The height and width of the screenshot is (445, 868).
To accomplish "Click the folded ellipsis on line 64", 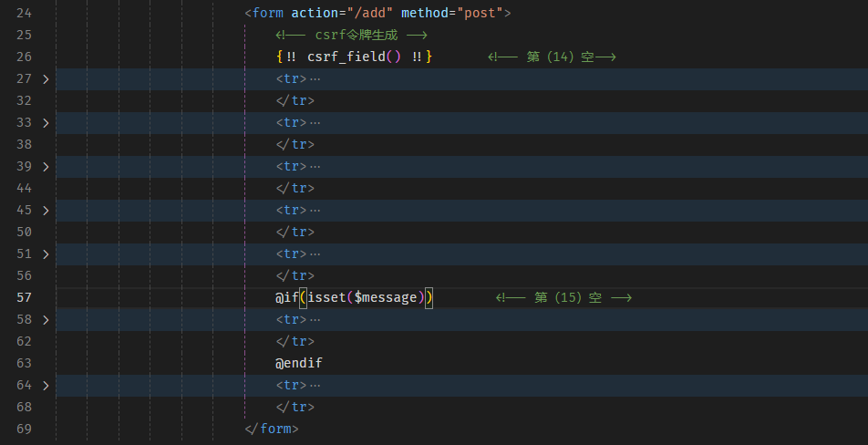I will (x=315, y=385).
